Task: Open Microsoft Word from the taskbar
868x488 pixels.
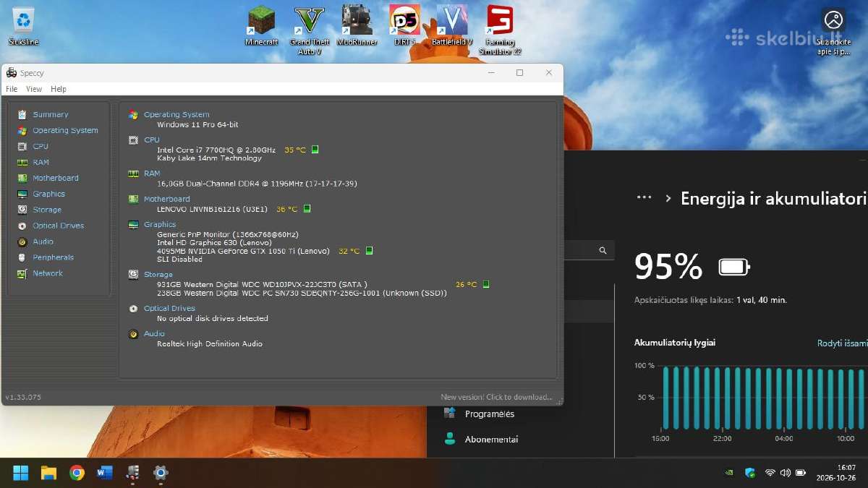Action: 104,473
